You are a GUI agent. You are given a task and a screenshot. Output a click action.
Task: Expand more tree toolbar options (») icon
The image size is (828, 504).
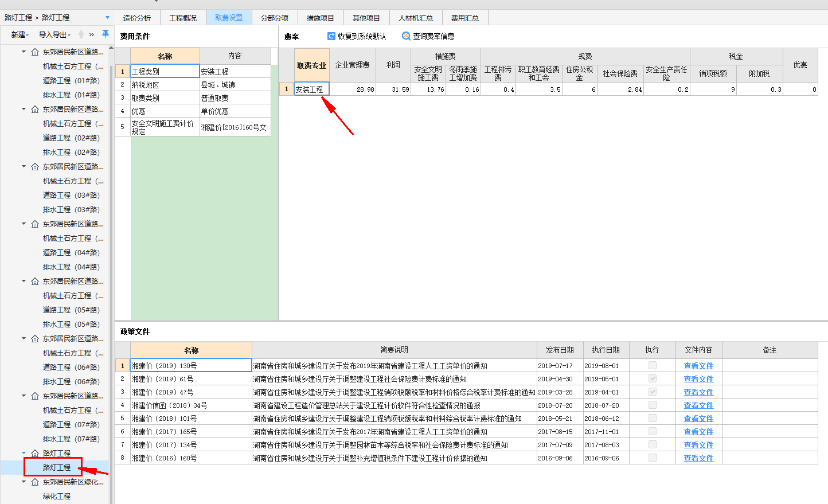[92, 35]
